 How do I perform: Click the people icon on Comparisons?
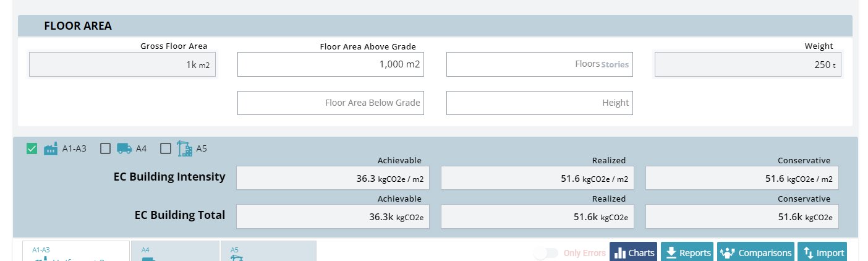point(728,253)
